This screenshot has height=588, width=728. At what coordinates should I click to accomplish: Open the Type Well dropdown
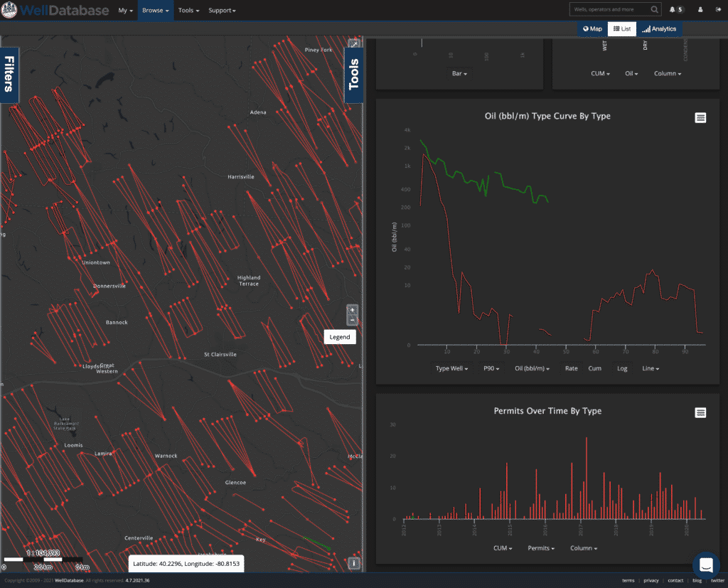tap(451, 368)
